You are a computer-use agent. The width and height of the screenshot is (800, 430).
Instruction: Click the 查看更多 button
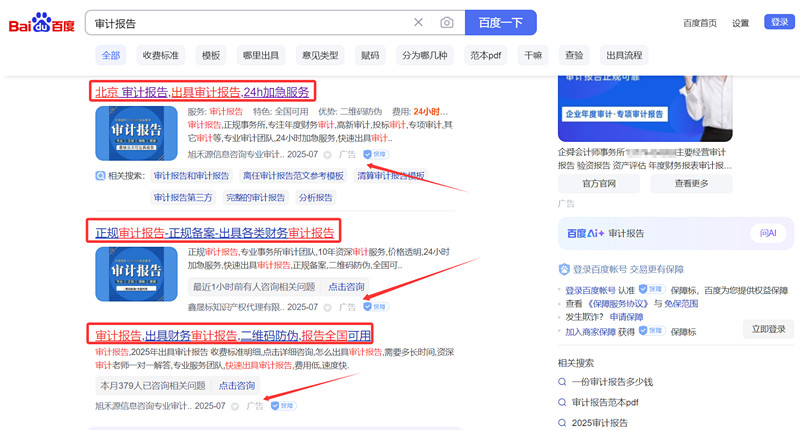[x=691, y=184]
